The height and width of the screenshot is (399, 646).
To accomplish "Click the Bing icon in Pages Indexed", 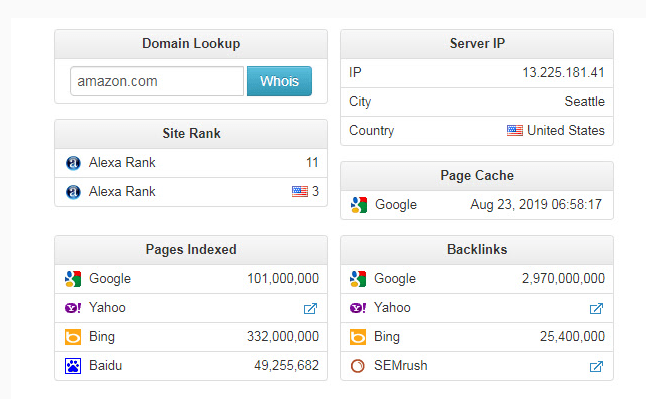I will 73,337.
